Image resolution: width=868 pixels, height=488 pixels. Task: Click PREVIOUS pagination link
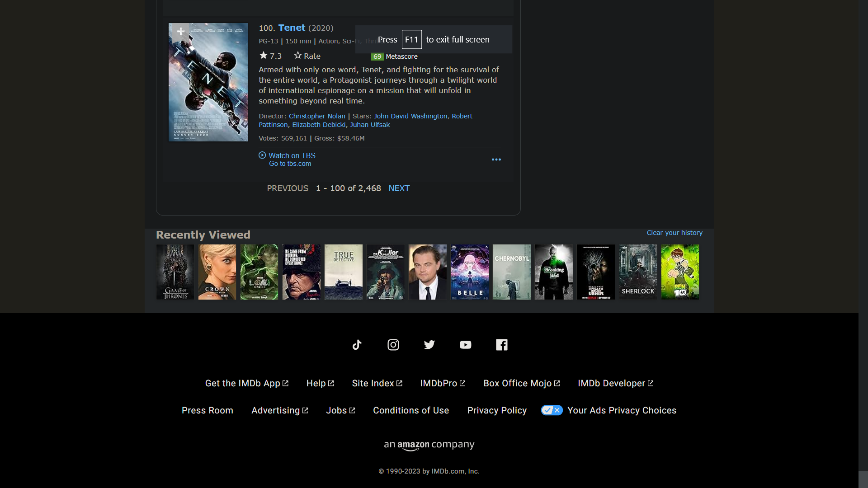coord(288,188)
